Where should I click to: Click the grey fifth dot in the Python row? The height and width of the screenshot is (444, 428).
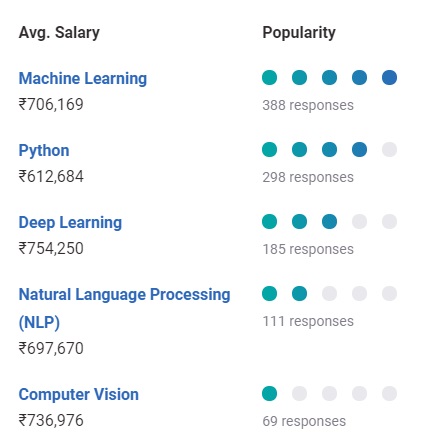(x=389, y=150)
